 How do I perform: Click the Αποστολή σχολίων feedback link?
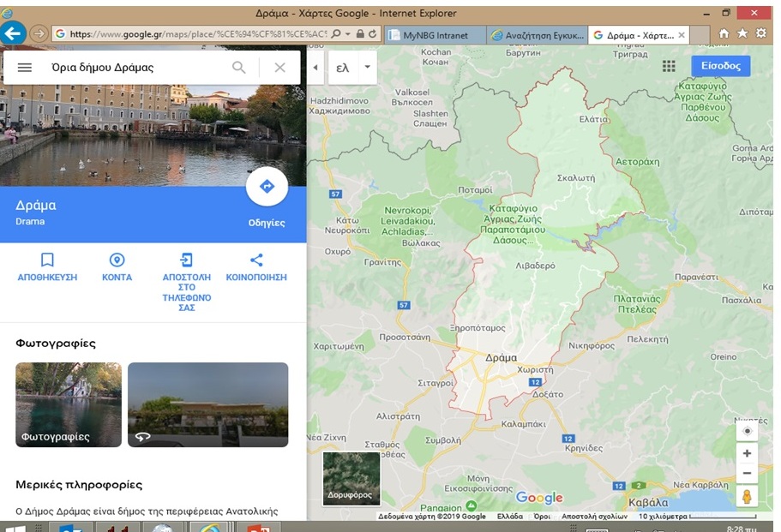click(595, 516)
